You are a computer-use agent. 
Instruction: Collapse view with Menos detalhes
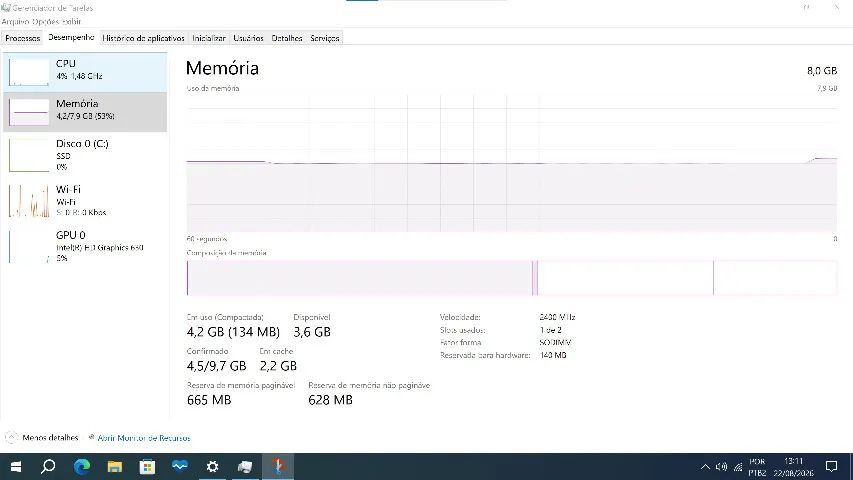(41, 438)
